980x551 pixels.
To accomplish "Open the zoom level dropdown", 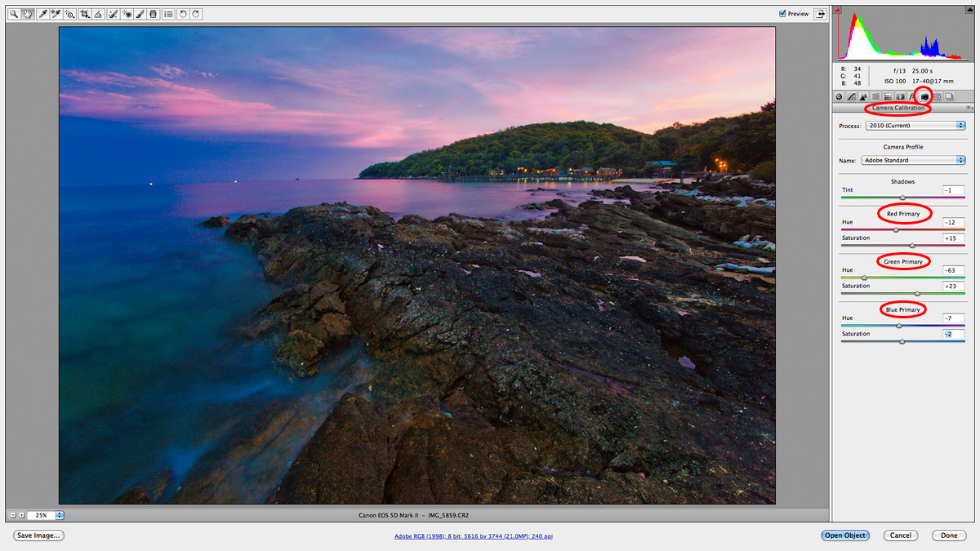I will coord(60,515).
